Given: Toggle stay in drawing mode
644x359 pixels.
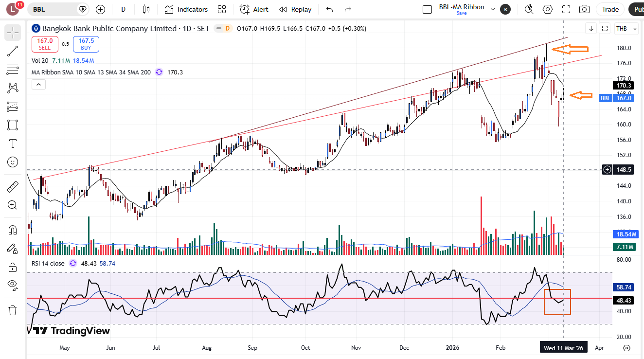Looking at the screenshot, I should tap(13, 249).
